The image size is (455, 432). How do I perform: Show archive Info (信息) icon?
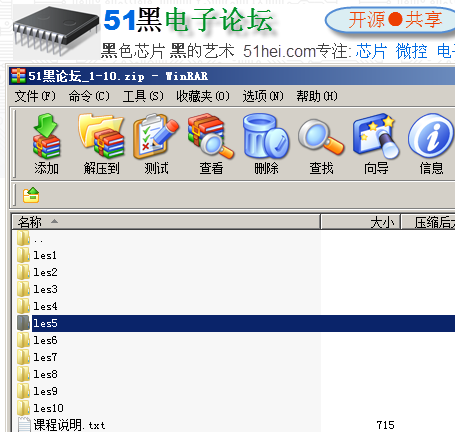tap(431, 135)
